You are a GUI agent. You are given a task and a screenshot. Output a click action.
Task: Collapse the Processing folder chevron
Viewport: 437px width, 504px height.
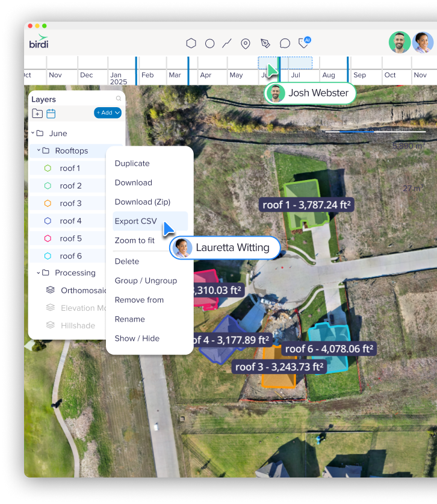pos(39,273)
